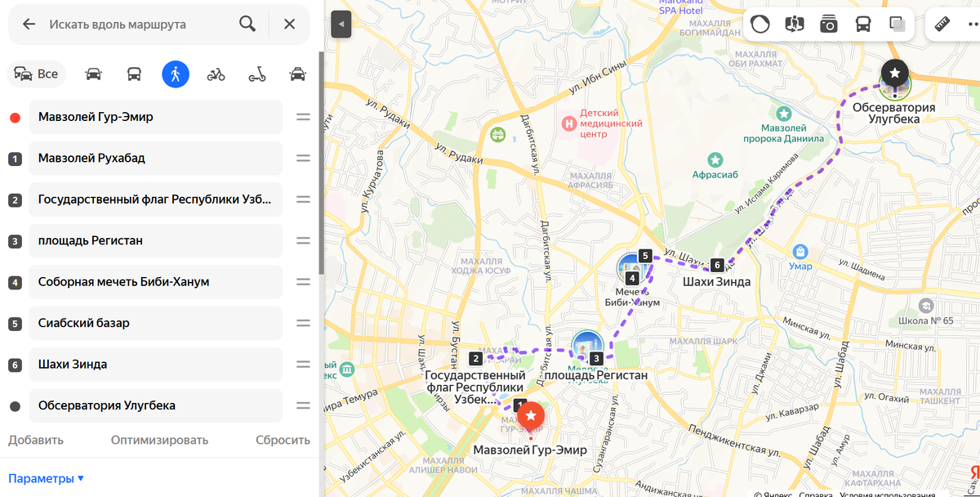The height and width of the screenshot is (497, 980).
Task: Grab reorder handle for Мавзолей Гур-Эмир
Action: [x=303, y=117]
